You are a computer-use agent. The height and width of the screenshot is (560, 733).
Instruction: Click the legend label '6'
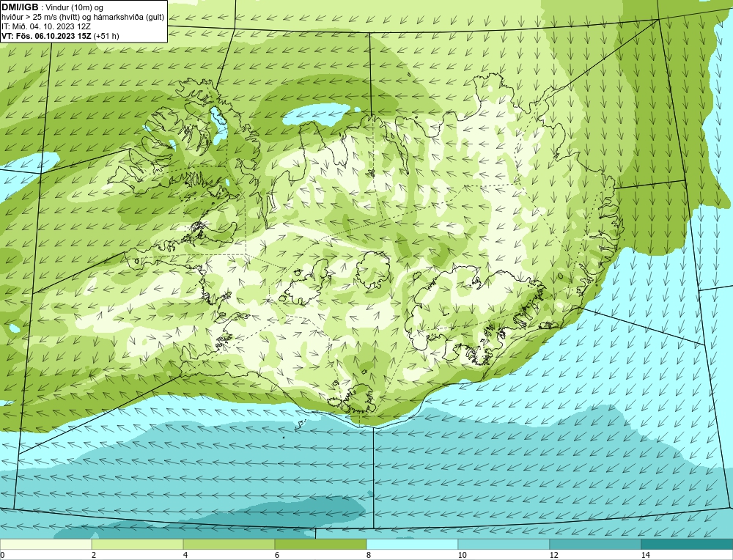pyautogui.click(x=277, y=555)
